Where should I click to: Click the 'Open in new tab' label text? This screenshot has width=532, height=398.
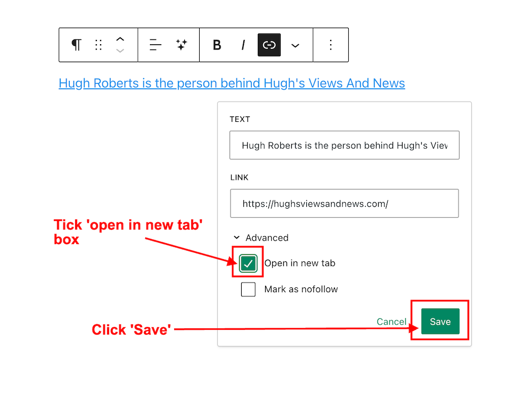(x=300, y=263)
